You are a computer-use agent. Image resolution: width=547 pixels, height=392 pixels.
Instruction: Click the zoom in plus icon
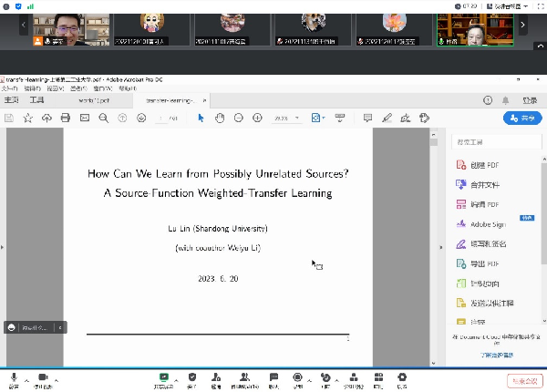click(258, 118)
